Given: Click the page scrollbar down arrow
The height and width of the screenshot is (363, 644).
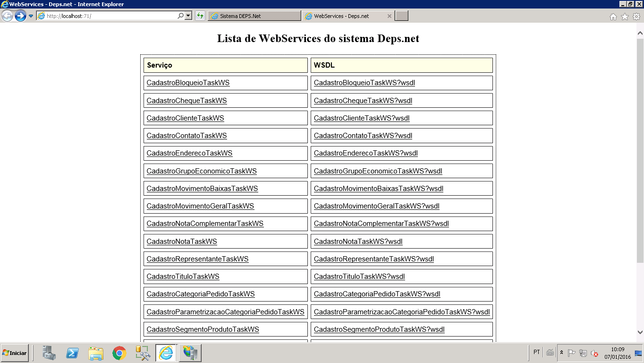Looking at the screenshot, I should [640, 332].
